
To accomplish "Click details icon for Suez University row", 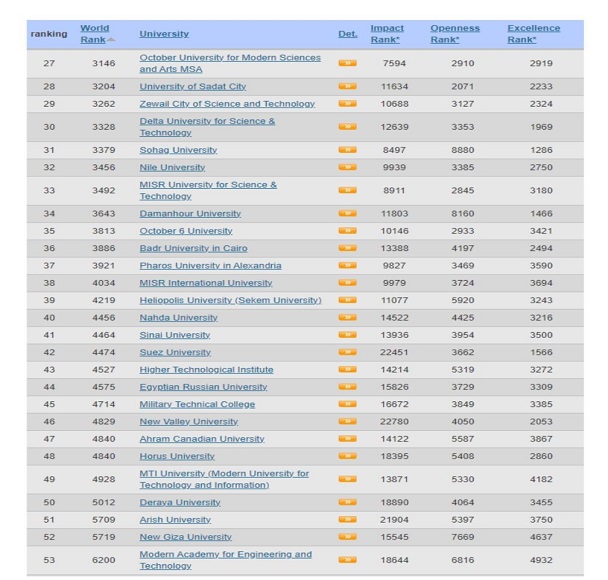I will [x=347, y=352].
